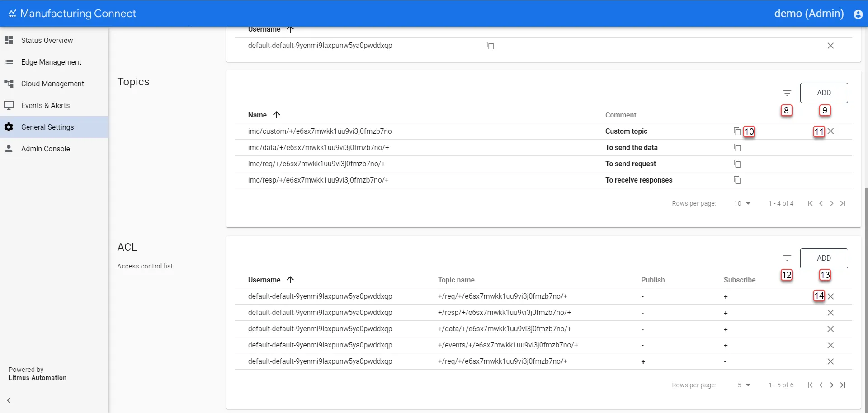Open ACL rows per page dropdown
The width and height of the screenshot is (868, 413).
(744, 385)
